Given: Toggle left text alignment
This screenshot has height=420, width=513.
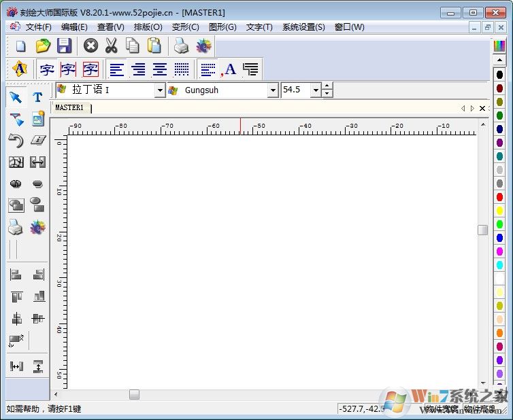Looking at the screenshot, I should point(117,69).
